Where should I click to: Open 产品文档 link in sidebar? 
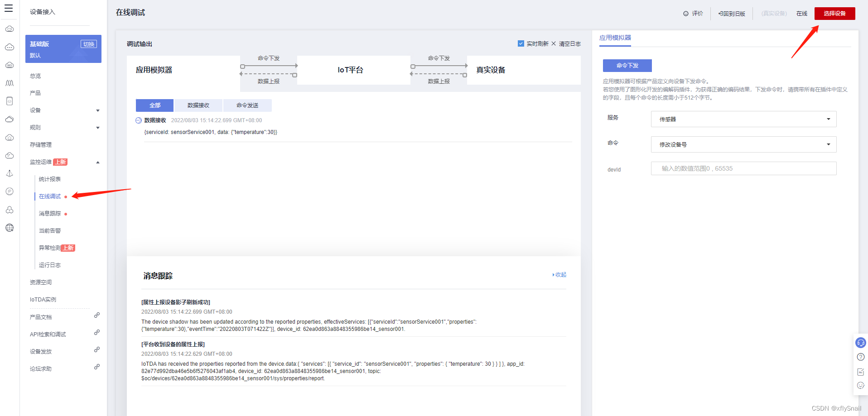[41, 317]
